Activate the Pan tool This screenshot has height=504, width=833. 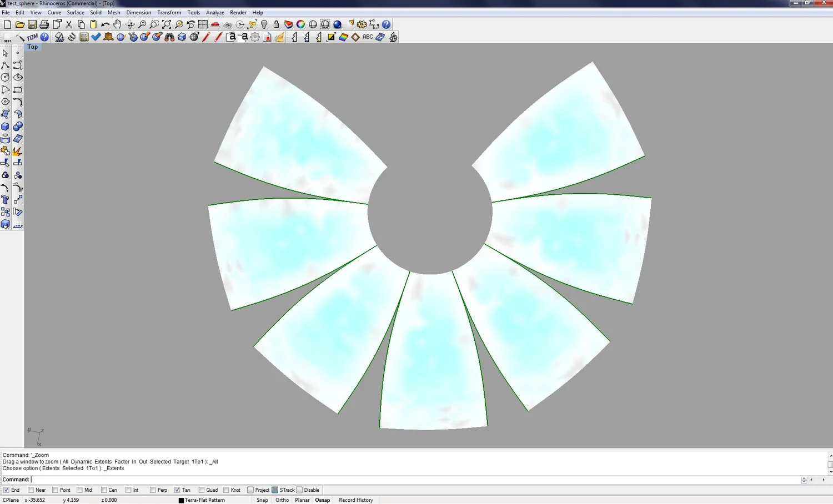pos(117,24)
